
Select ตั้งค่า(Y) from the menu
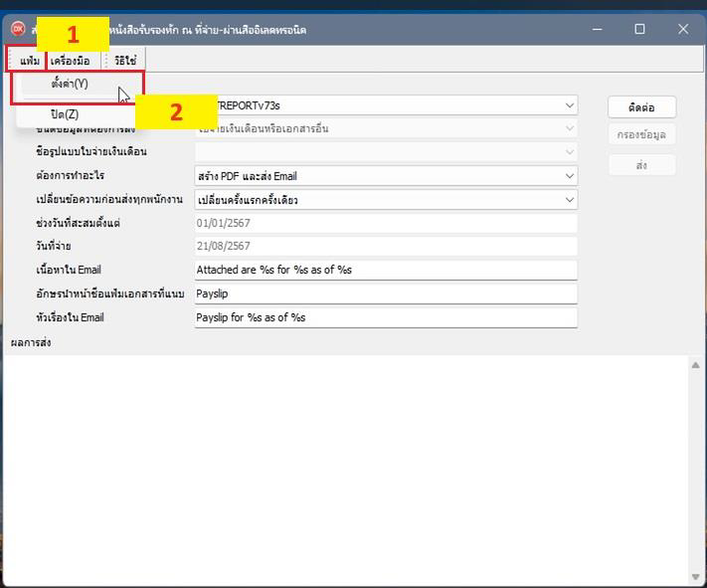pos(70,84)
